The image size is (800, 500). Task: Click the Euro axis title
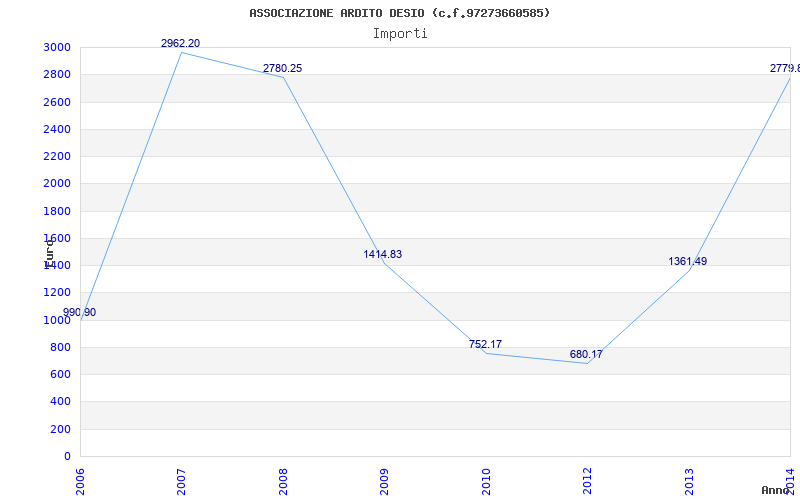click(49, 253)
